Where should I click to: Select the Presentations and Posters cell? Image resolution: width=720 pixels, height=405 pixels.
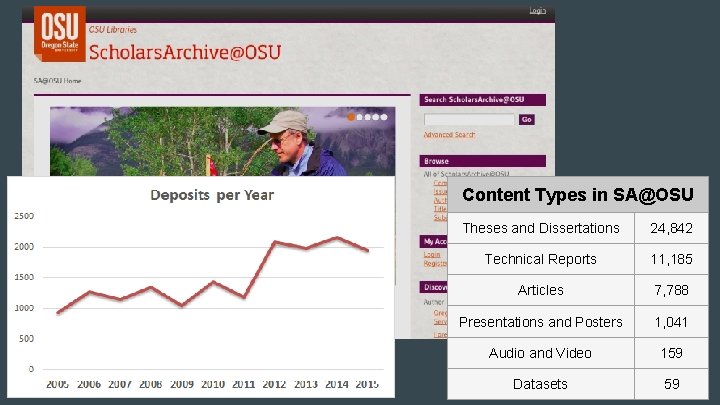541,322
